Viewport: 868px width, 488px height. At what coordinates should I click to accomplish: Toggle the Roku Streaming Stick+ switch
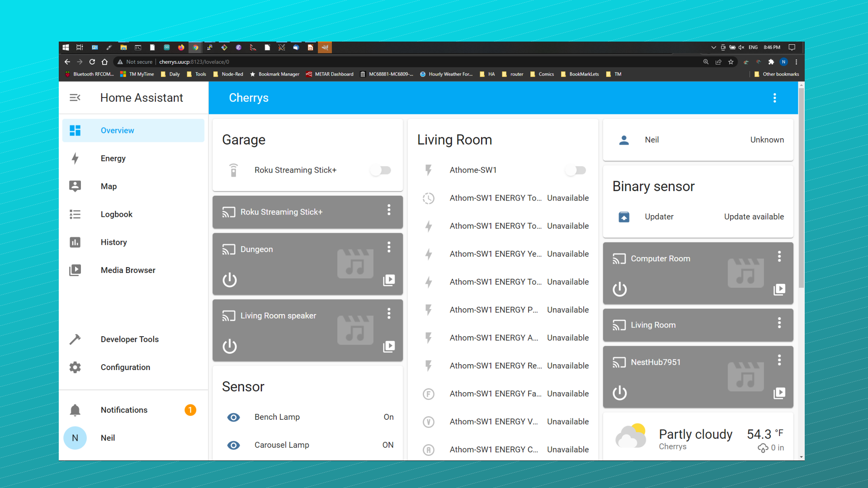point(381,170)
